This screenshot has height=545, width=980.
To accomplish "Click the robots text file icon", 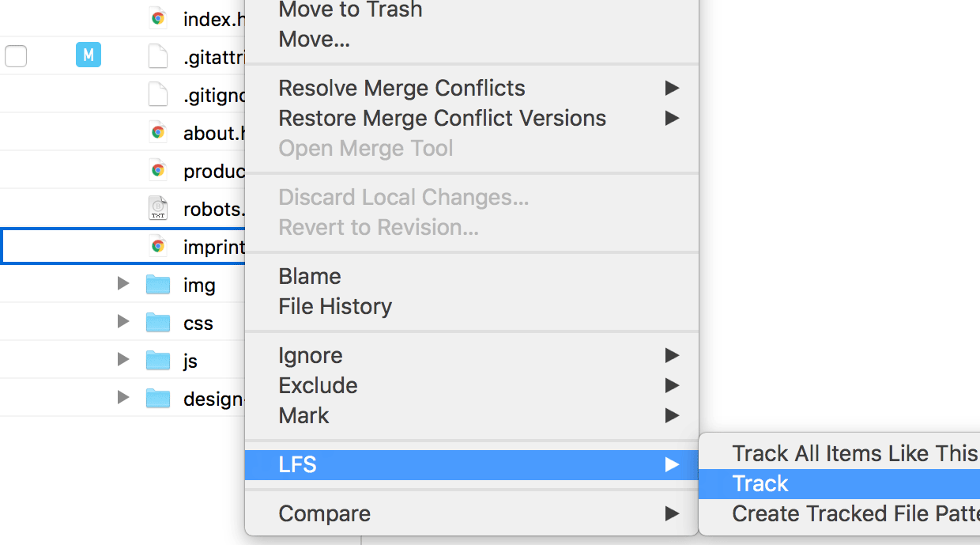I will click(158, 208).
